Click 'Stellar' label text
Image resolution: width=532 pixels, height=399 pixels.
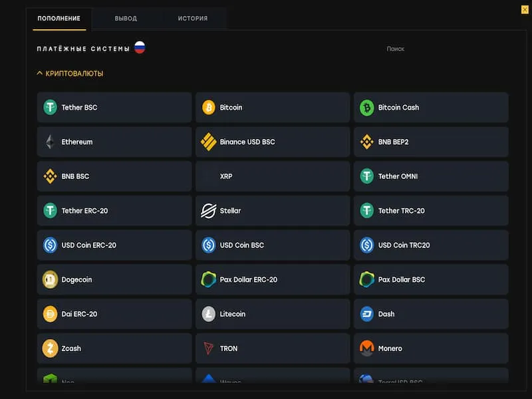click(x=230, y=211)
